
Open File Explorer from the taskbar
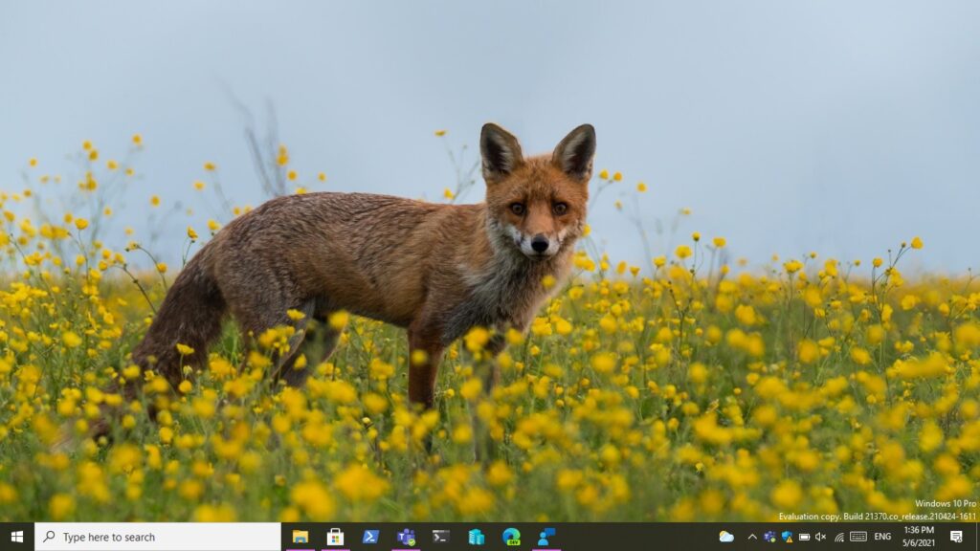[x=300, y=537]
